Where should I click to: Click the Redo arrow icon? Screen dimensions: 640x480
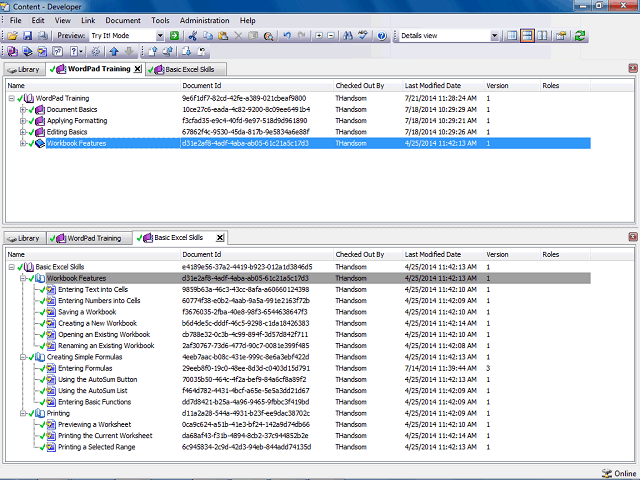(x=302, y=36)
